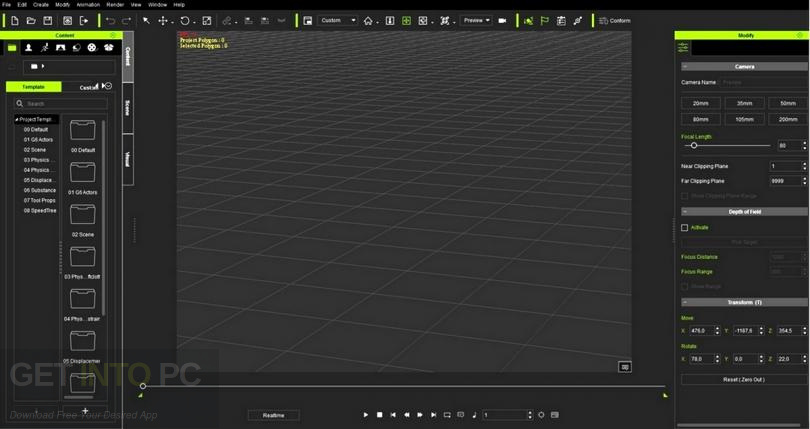Click the Focal Length slider handle
The width and height of the screenshot is (810, 429).
click(x=694, y=146)
